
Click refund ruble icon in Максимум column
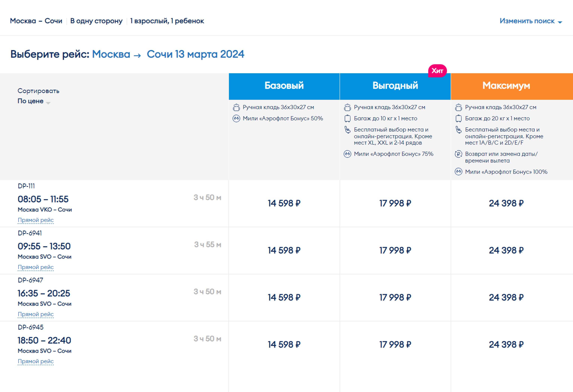pyautogui.click(x=459, y=154)
